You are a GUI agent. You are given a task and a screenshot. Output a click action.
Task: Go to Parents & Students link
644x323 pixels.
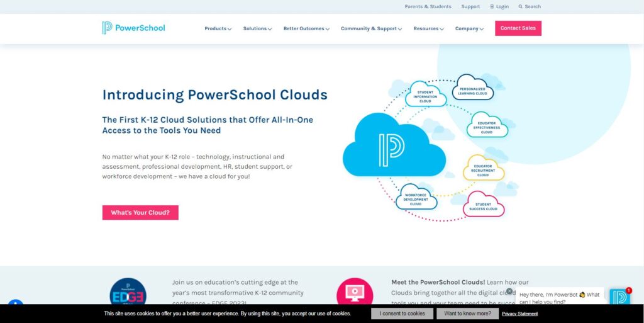pos(428,6)
